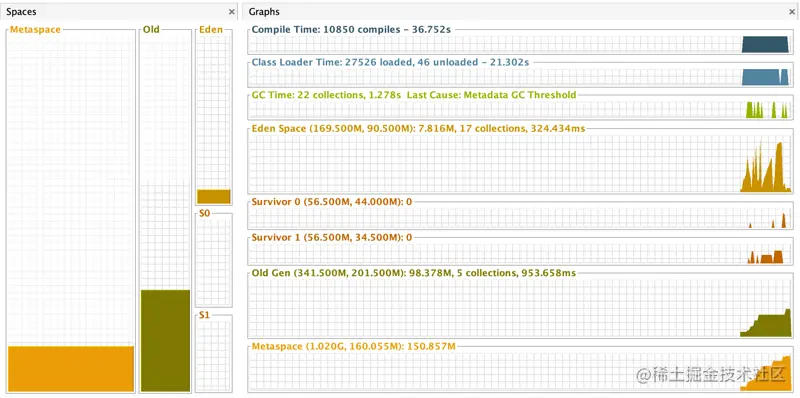Image resolution: width=800 pixels, height=398 pixels.
Task: Click the green GC Time spikes
Action: [x=767, y=110]
